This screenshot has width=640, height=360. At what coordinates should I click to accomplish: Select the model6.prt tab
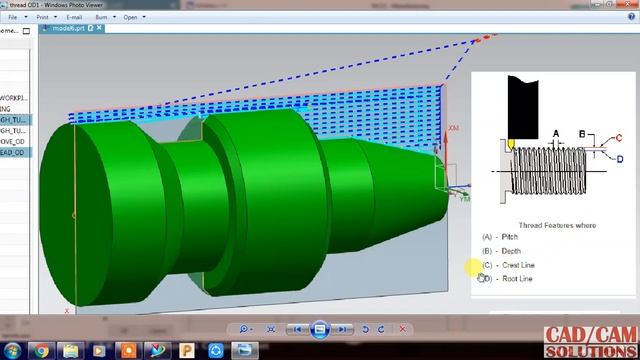68,28
